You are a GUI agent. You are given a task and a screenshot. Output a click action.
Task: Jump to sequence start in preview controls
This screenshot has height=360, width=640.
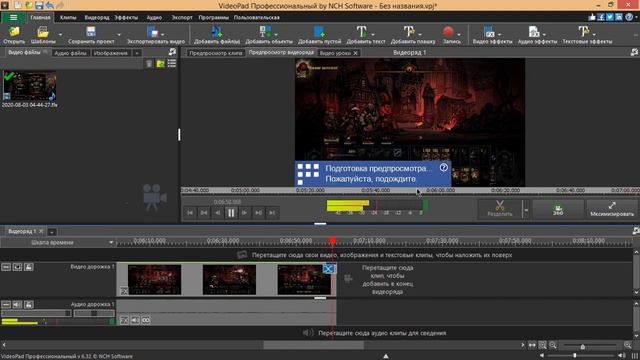coord(190,212)
